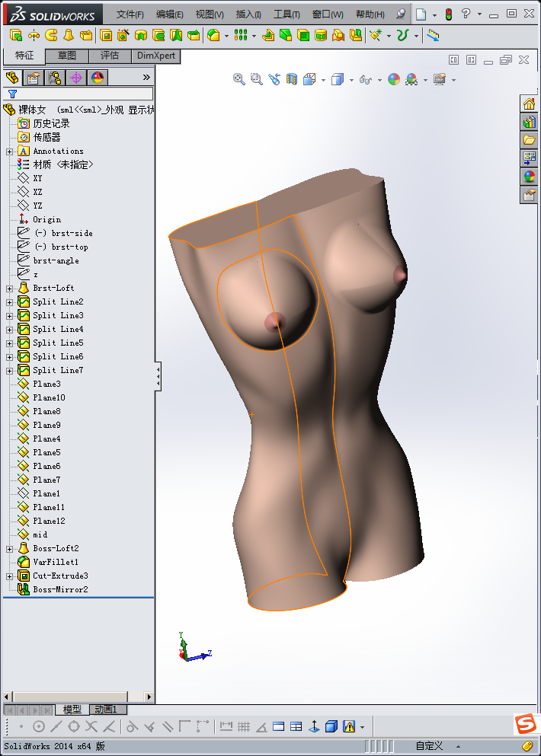The width and height of the screenshot is (541, 756).
Task: Switch to the DimXpert command tab
Action: coord(156,56)
